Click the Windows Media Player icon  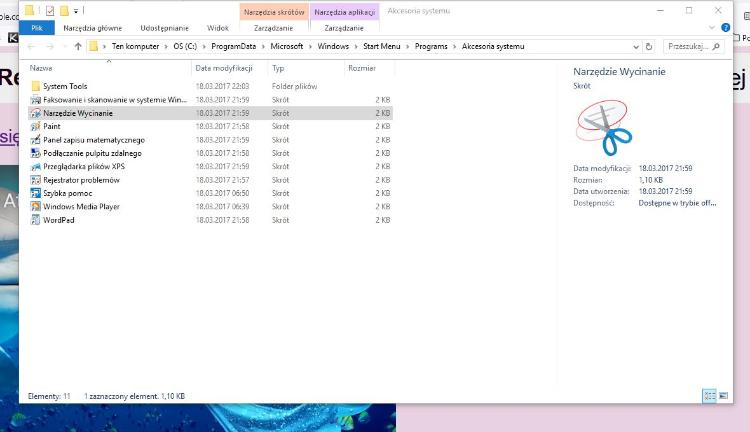click(36, 207)
